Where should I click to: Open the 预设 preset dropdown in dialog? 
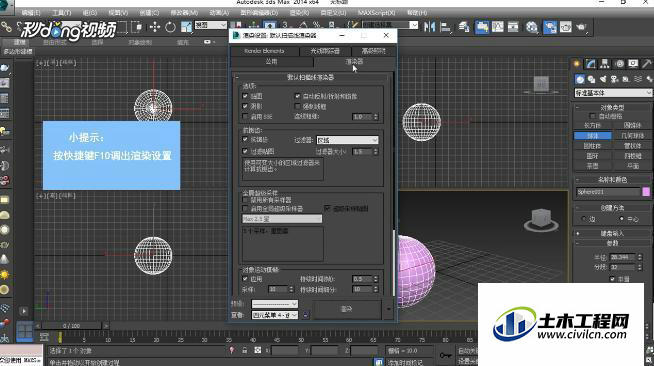[x=275, y=304]
